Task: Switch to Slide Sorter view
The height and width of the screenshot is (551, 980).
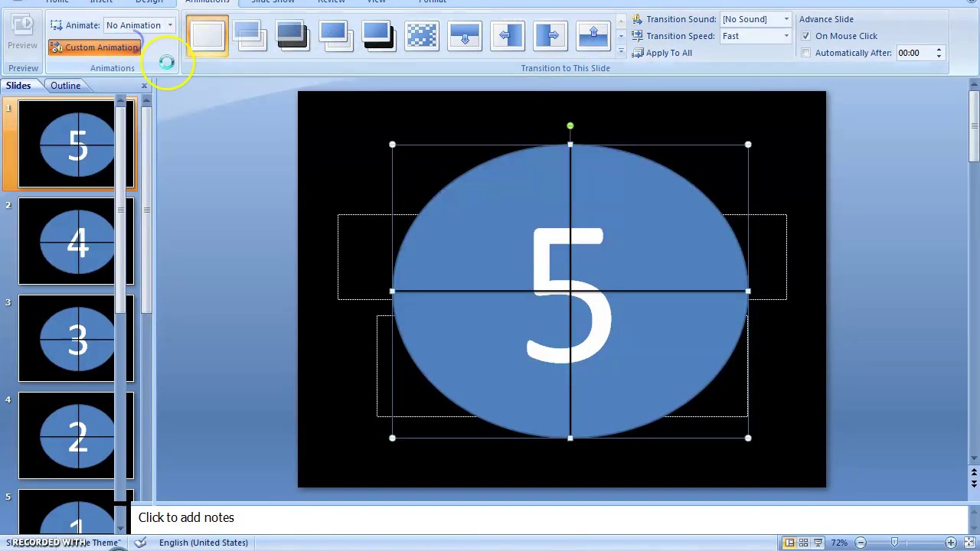Action: [804, 543]
